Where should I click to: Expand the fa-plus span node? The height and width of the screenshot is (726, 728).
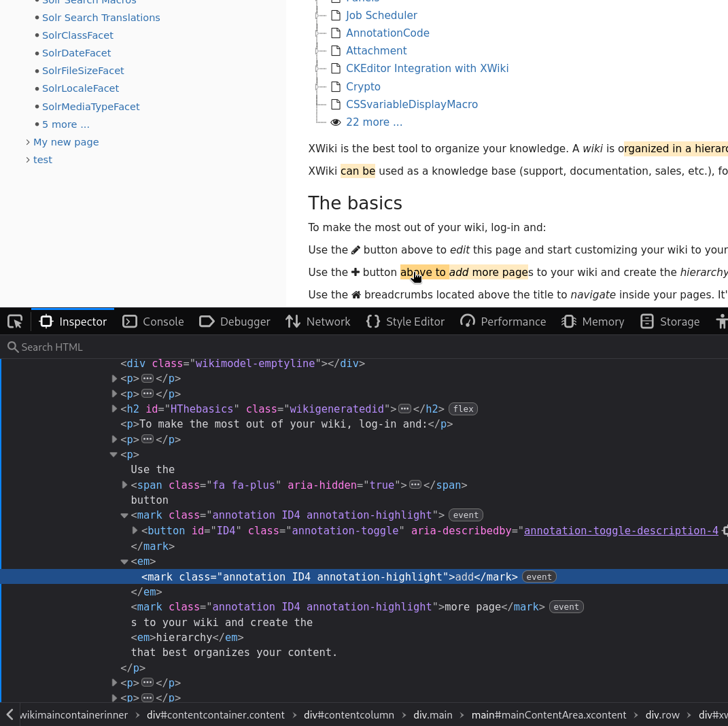[124, 485]
